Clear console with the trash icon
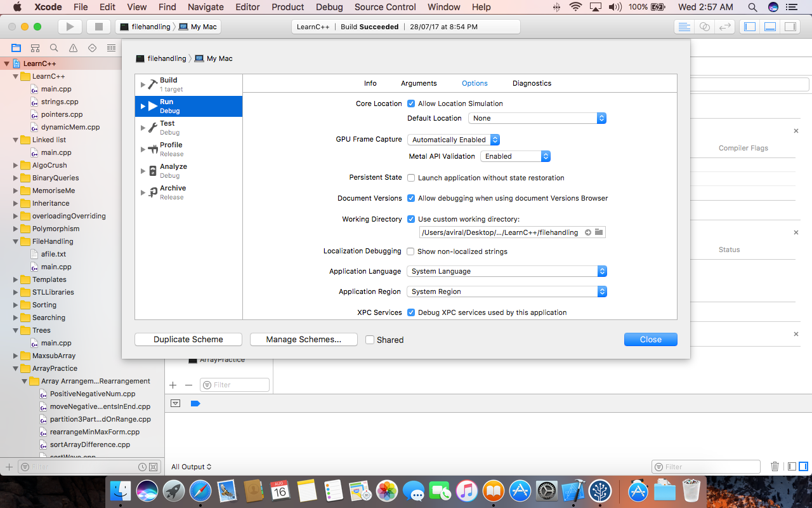 775,467
